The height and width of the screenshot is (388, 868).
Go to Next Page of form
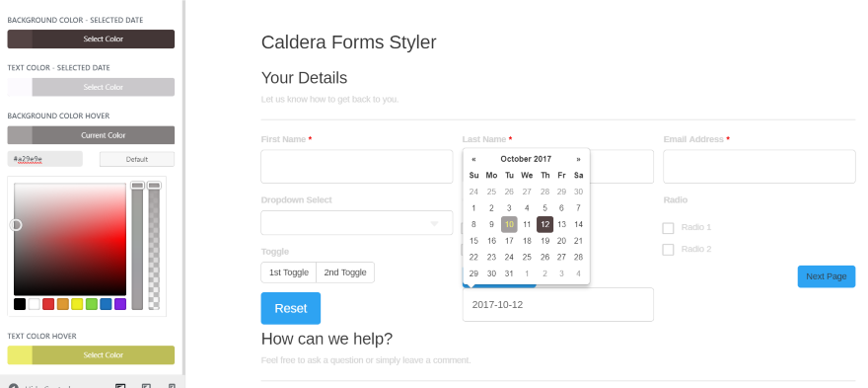click(826, 276)
